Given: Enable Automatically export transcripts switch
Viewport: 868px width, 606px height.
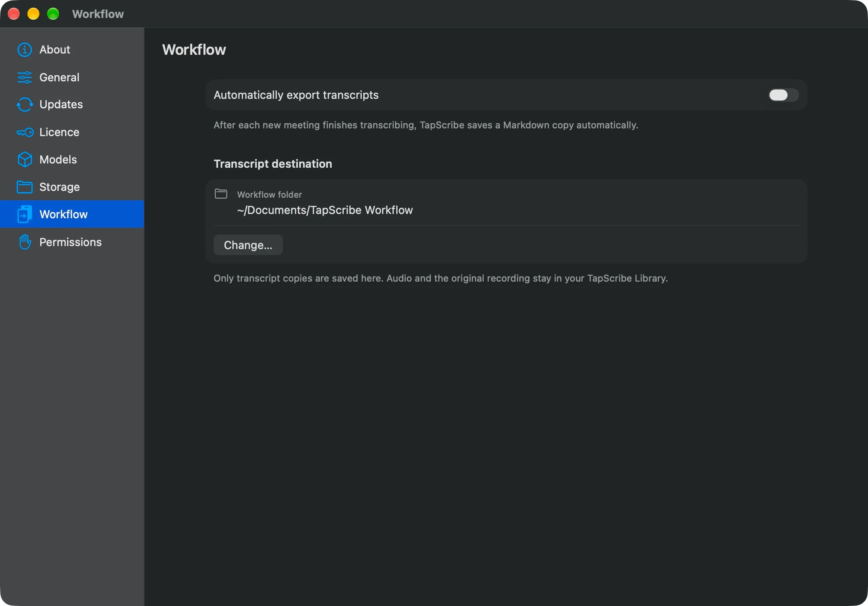Looking at the screenshot, I should click(x=783, y=95).
